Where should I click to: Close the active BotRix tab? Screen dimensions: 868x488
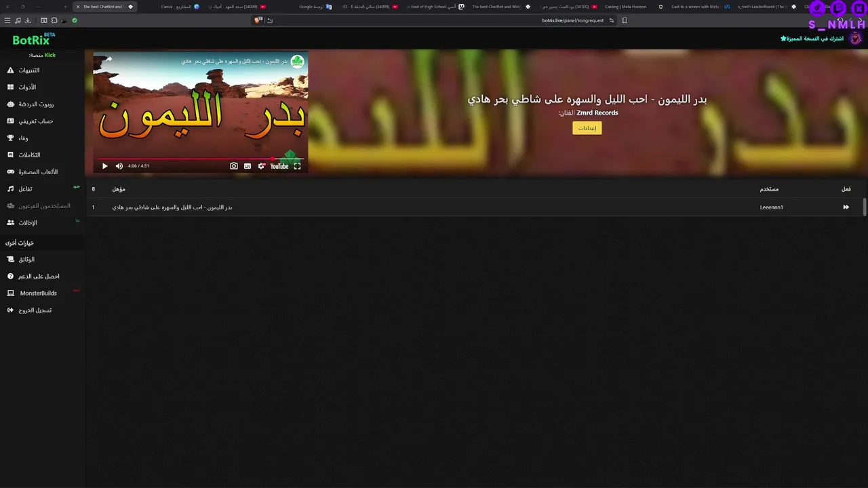pyautogui.click(x=78, y=7)
